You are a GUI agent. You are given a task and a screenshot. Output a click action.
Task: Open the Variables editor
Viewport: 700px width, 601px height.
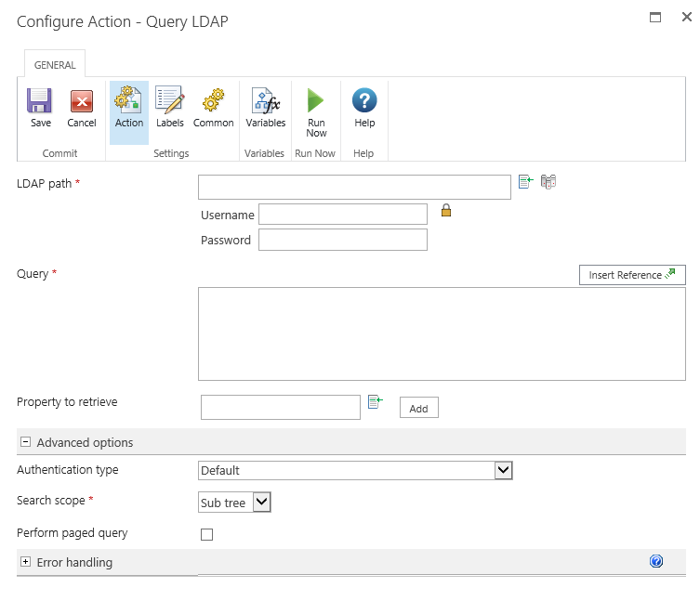[x=265, y=102]
